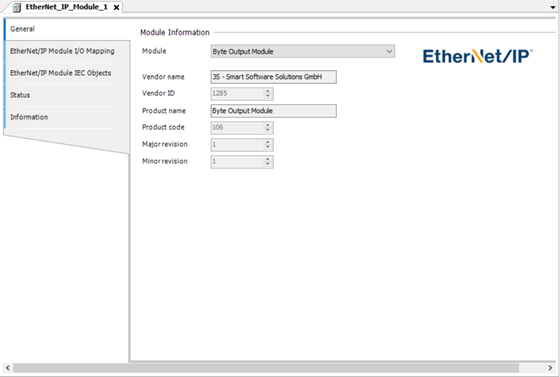
Task: Open the tab list dropdown arrow
Action: click(x=553, y=7)
